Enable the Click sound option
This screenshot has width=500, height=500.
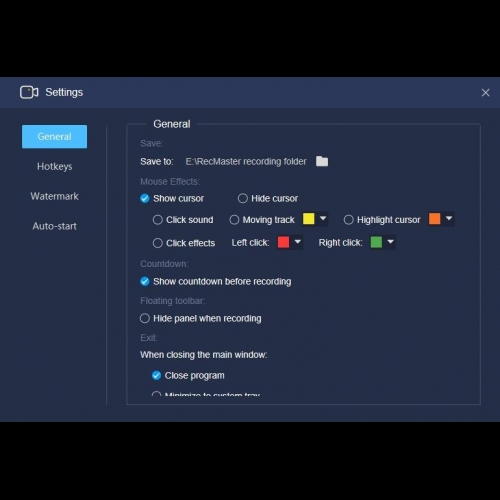click(158, 220)
